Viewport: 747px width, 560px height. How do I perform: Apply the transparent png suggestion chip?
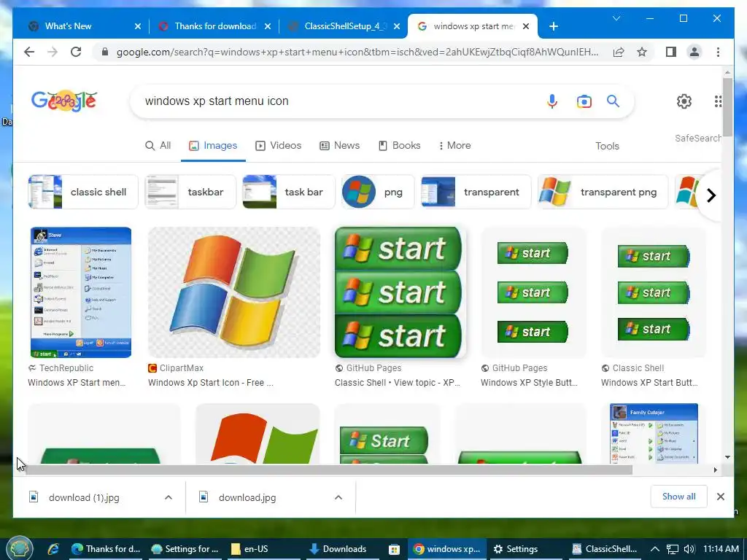(x=603, y=192)
